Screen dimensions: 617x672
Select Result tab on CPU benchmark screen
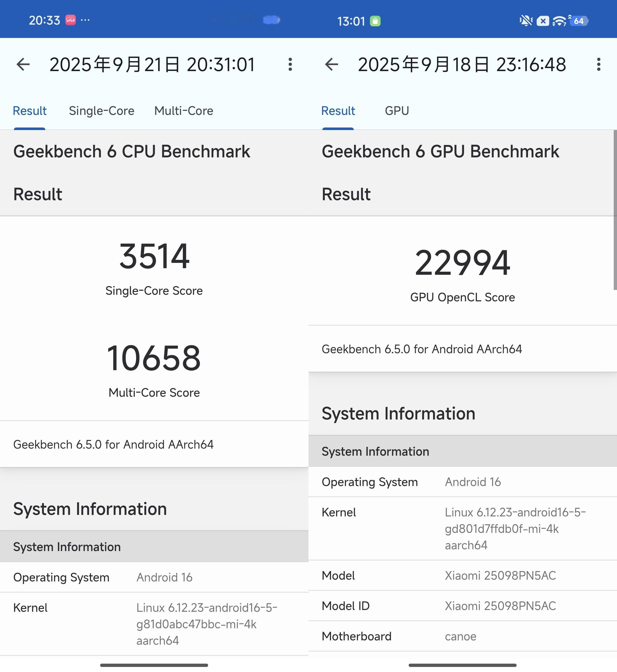click(30, 111)
